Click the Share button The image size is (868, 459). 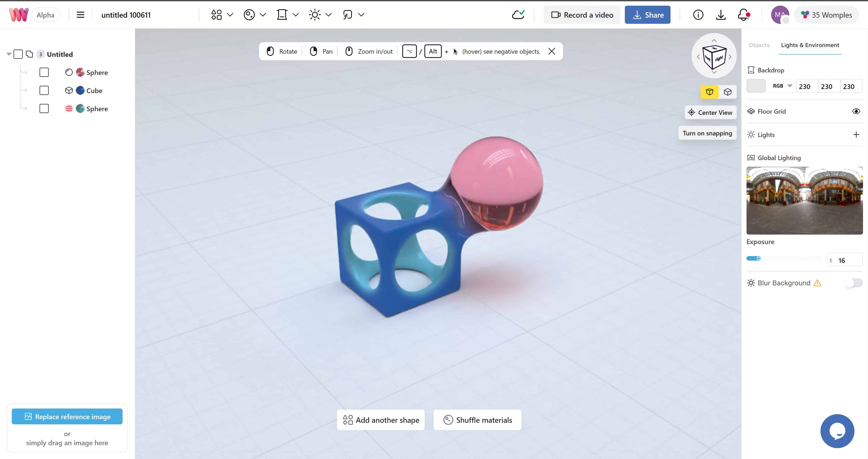coord(648,15)
